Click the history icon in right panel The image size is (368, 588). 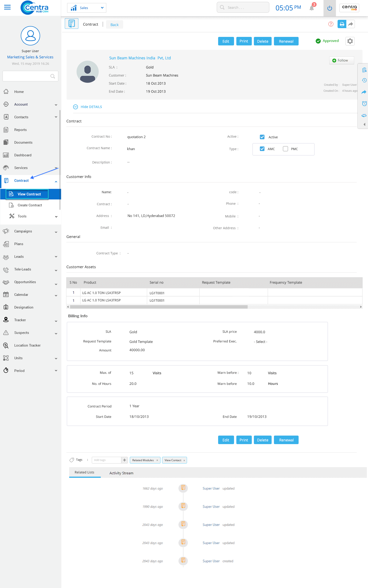click(364, 80)
